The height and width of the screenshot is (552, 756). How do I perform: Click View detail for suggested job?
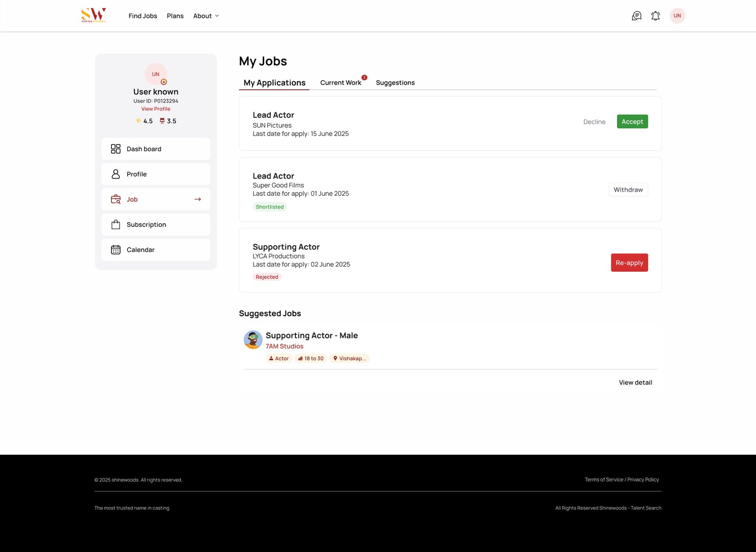click(636, 382)
